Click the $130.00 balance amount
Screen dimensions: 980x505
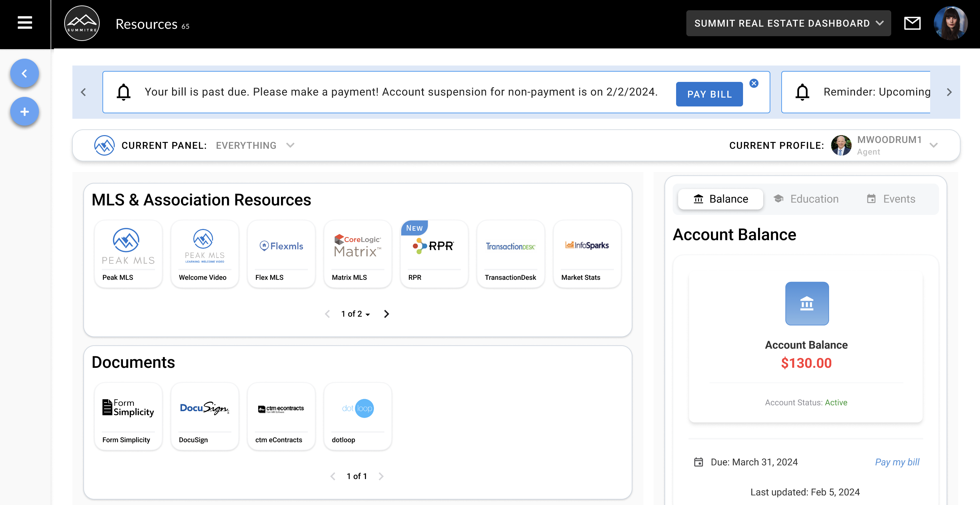point(806,363)
